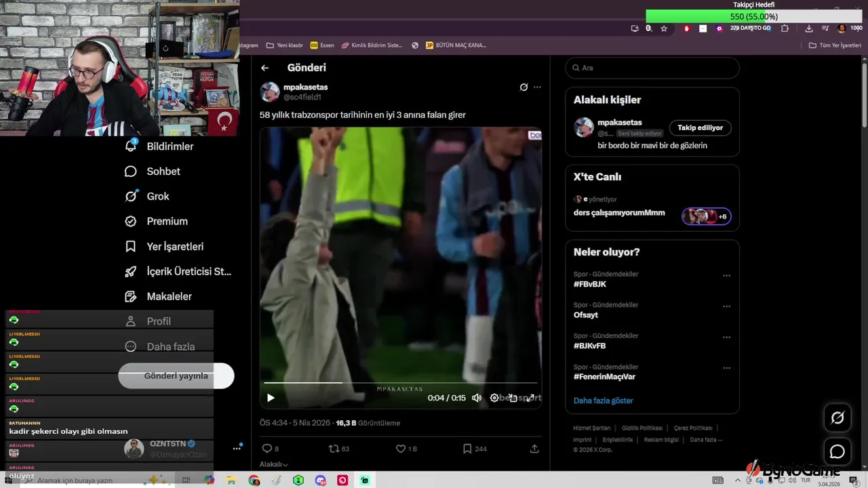Join the ders çalışamıyorumMmm live space
The width and height of the screenshot is (868, 488).
tap(619, 213)
